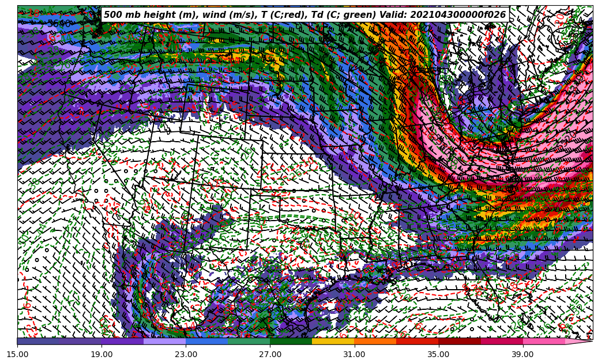Click the bright blue colorbar segment
This screenshot has width=598, height=364.
click(x=207, y=341)
